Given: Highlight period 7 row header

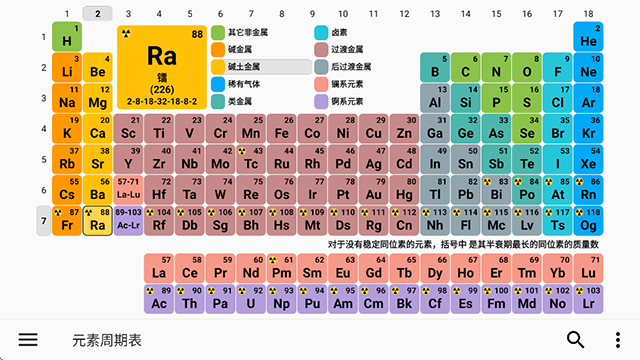Looking at the screenshot, I should click(x=44, y=221).
